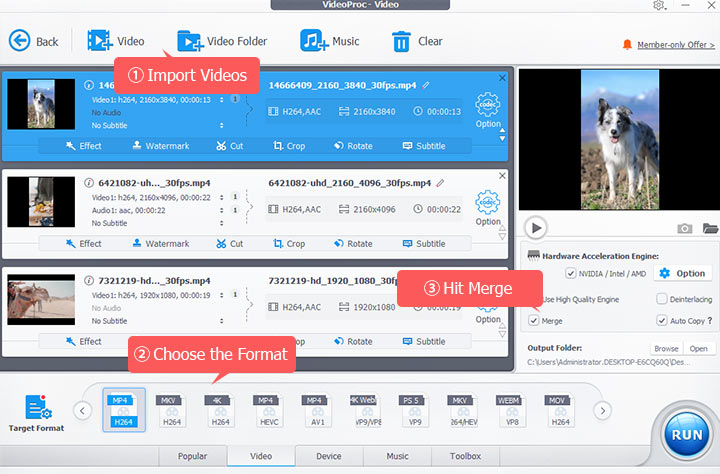
Task: Show previous format presets
Action: (82, 410)
